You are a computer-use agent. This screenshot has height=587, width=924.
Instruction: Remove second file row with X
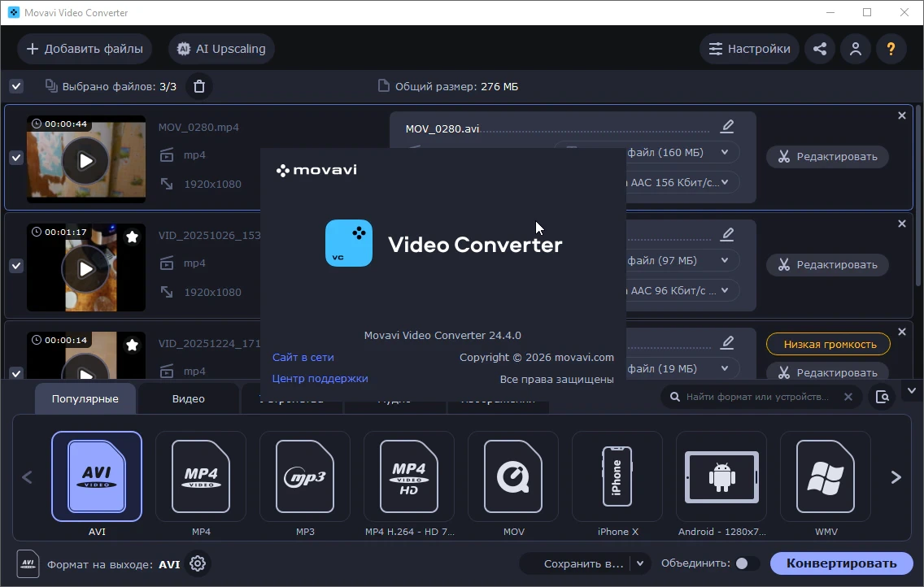901,224
